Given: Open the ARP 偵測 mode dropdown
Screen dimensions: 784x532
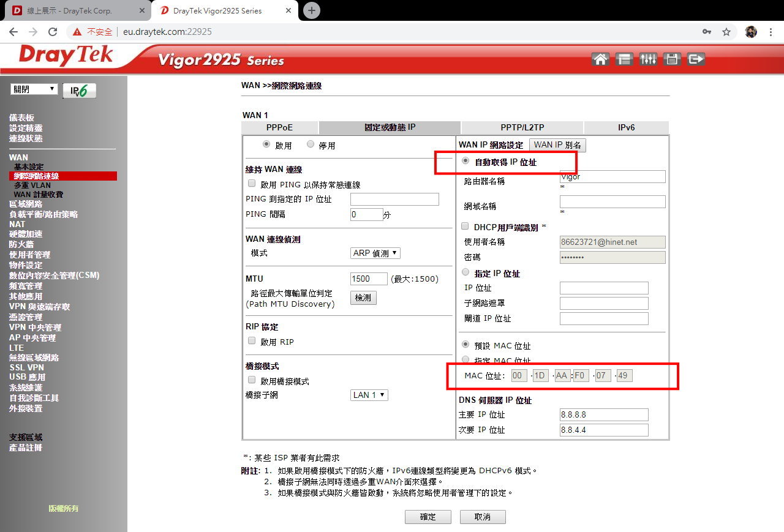Looking at the screenshot, I should pos(375,253).
